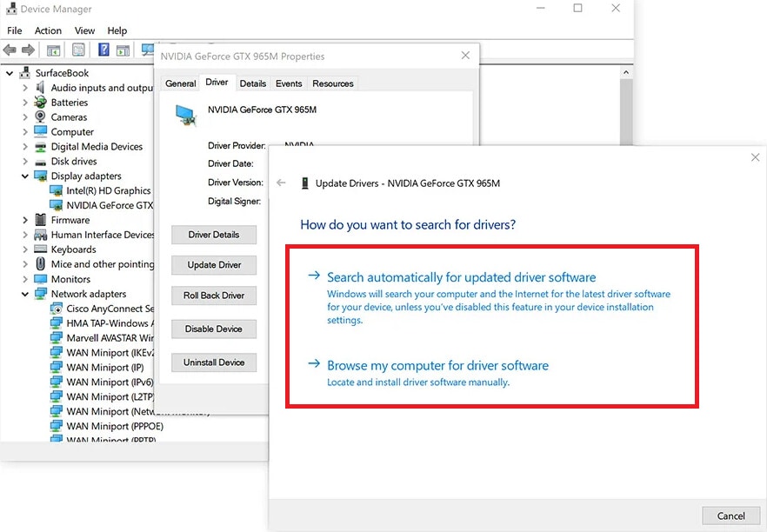Click the Disable Device button
767x532 pixels.
tap(213, 329)
